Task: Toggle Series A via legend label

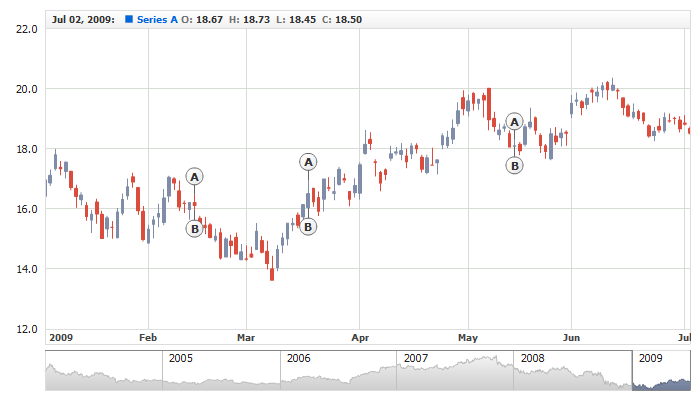Action: (156, 19)
